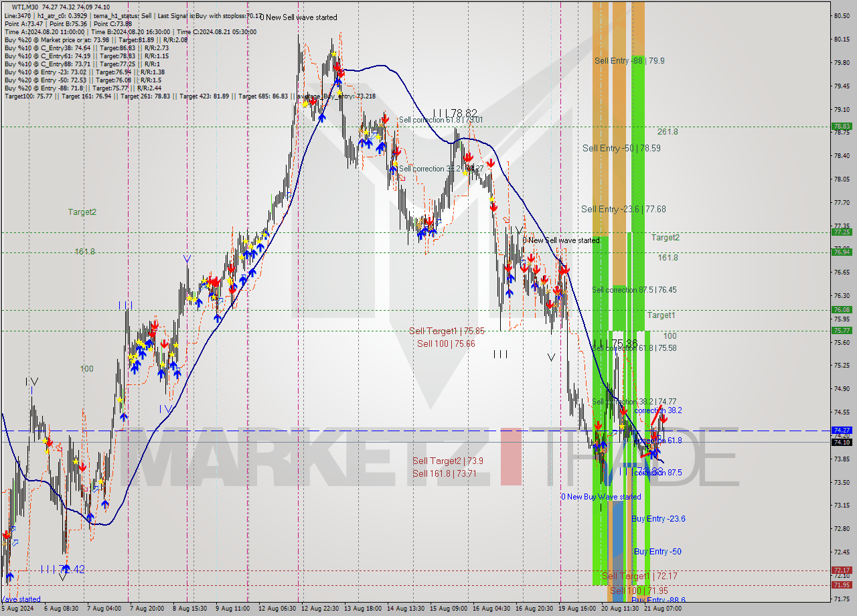Select the 'I I I 75.36' wave label
The height and width of the screenshot is (616, 857).
click(x=615, y=343)
